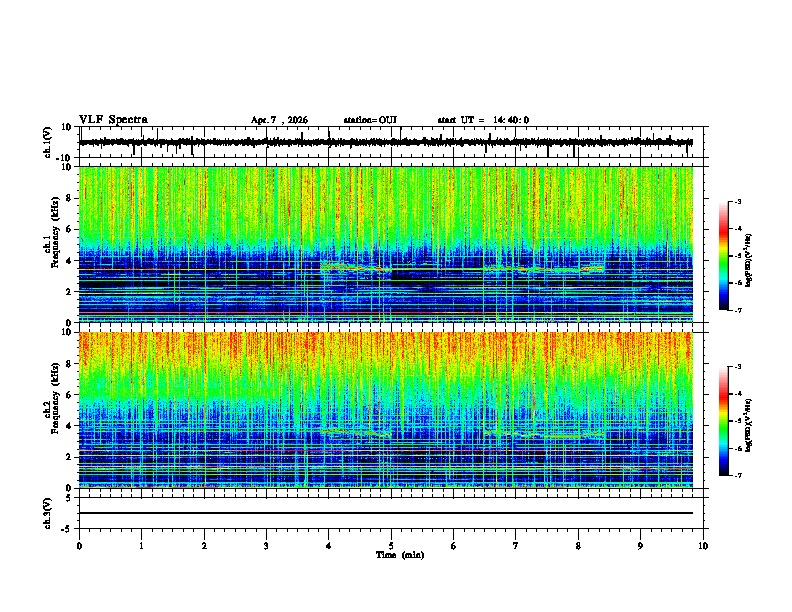The image size is (792, 612).
Task: Click time axis tick label "6"
Action: pos(453,546)
